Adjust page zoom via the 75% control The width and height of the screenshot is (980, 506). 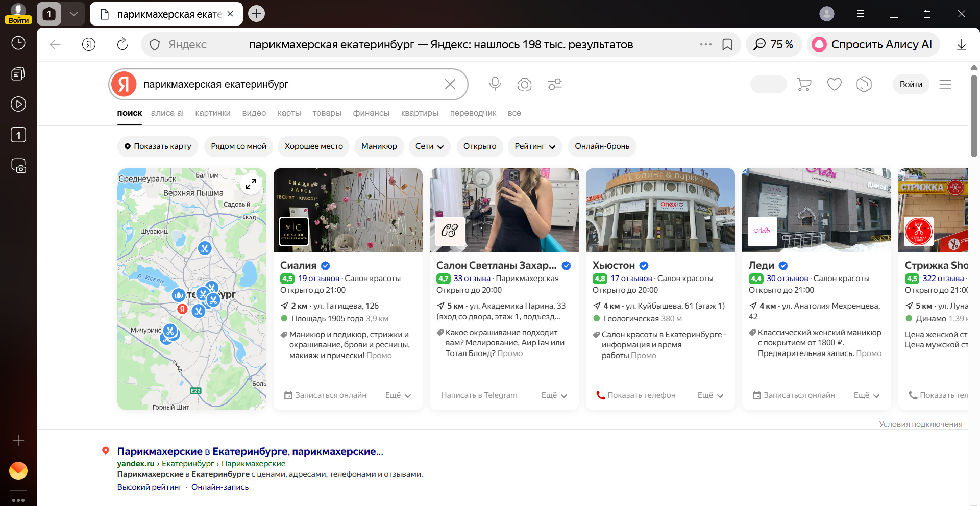[773, 44]
